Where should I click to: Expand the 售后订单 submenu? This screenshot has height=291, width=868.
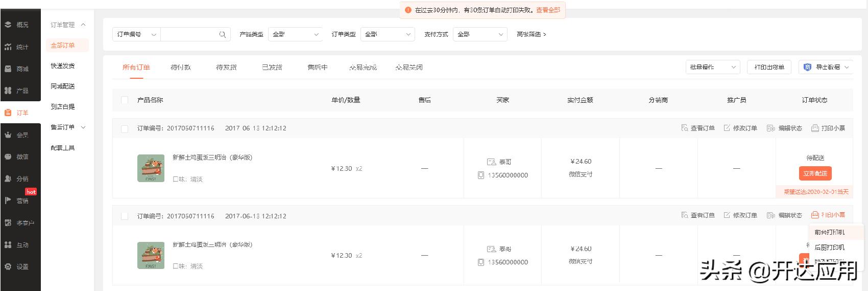(68, 127)
